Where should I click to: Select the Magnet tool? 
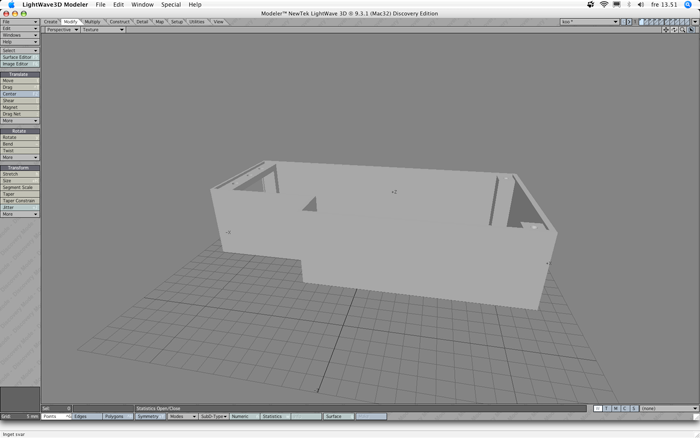pos(20,108)
